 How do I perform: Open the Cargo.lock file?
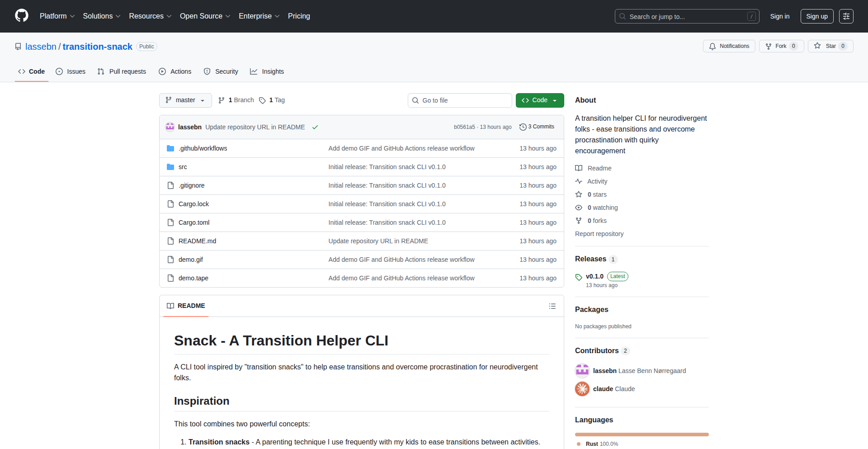point(193,204)
